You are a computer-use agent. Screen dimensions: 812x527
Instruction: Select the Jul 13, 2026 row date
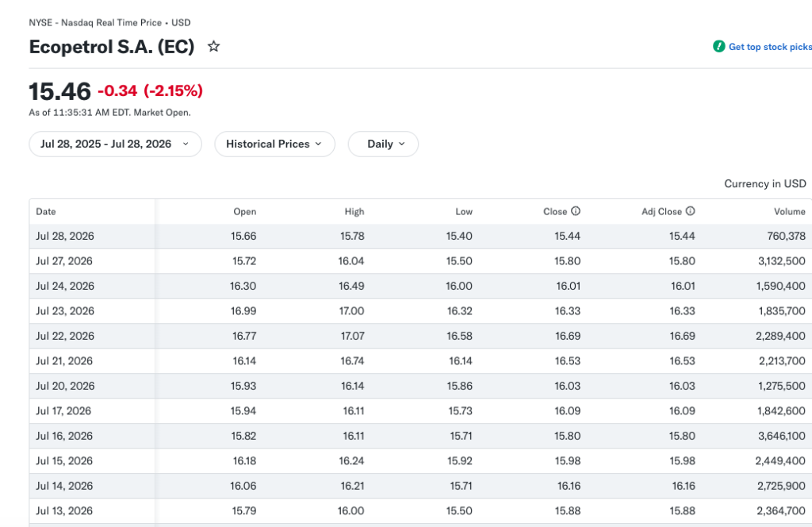pyautogui.click(x=64, y=511)
